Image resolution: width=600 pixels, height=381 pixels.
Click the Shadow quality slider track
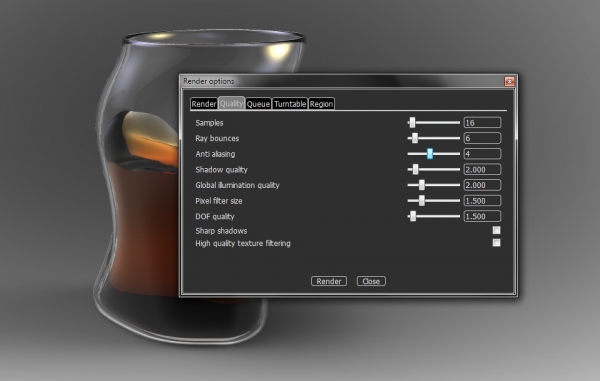pos(434,169)
